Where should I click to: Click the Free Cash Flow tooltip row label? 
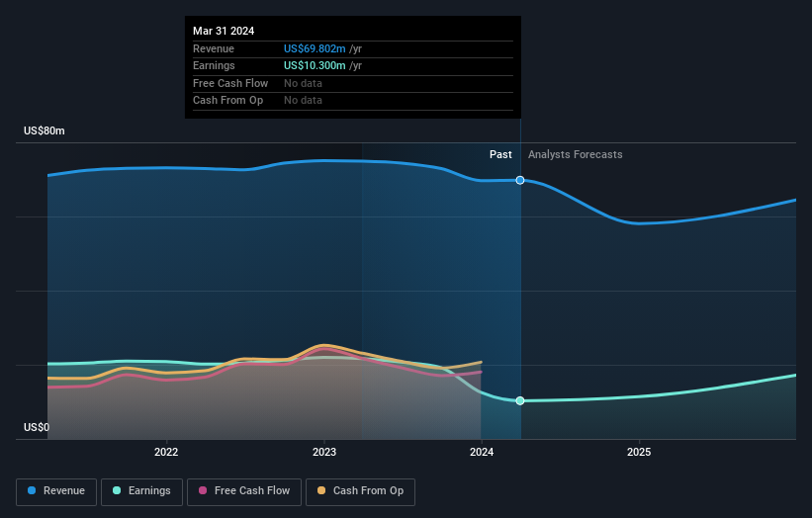(230, 83)
